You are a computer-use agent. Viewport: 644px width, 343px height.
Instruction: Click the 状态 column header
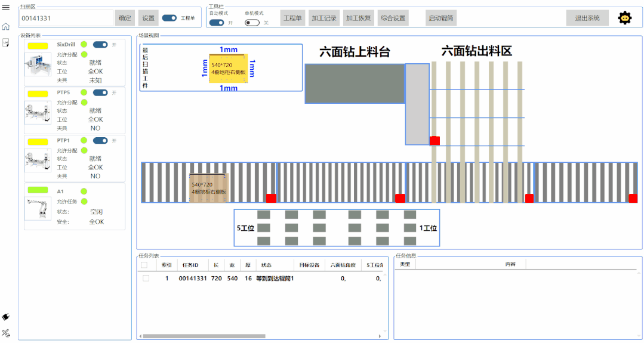267,265
